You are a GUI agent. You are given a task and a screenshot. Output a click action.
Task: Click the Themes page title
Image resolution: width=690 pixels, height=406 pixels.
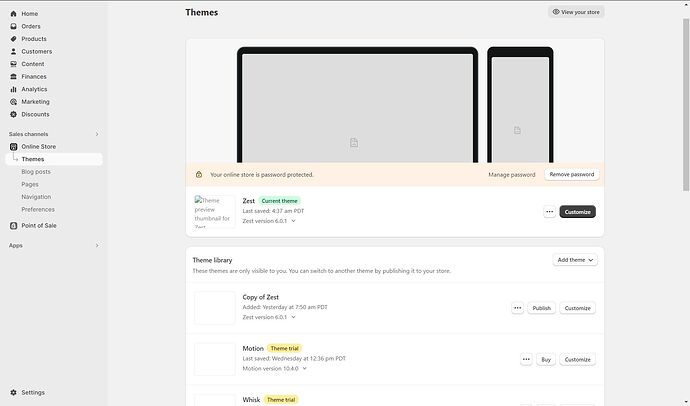click(x=202, y=12)
